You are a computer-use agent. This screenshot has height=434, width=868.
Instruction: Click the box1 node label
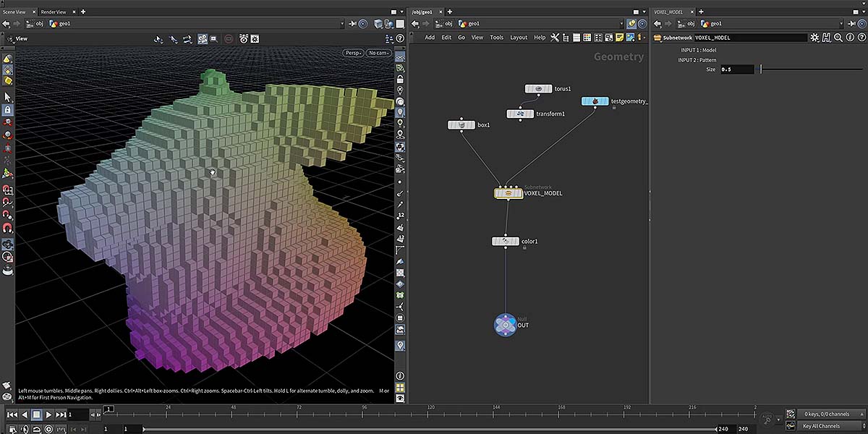pyautogui.click(x=484, y=125)
